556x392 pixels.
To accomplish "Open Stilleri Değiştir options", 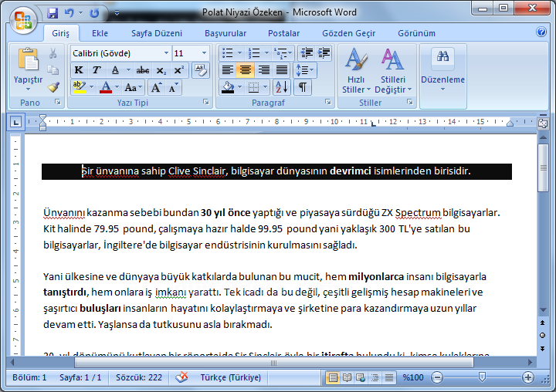I will tap(393, 70).
